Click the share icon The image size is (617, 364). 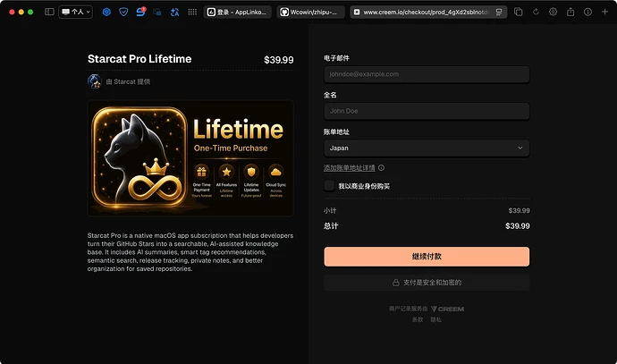pyautogui.click(x=571, y=12)
